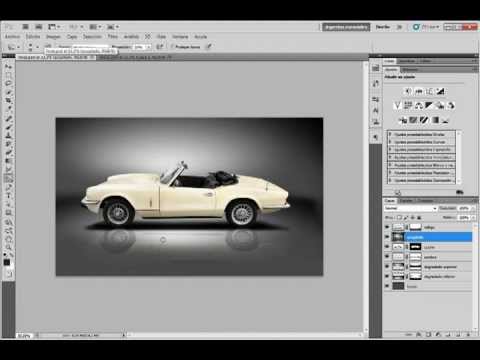
Task: Switch to the Canales tab
Action: [406, 201]
